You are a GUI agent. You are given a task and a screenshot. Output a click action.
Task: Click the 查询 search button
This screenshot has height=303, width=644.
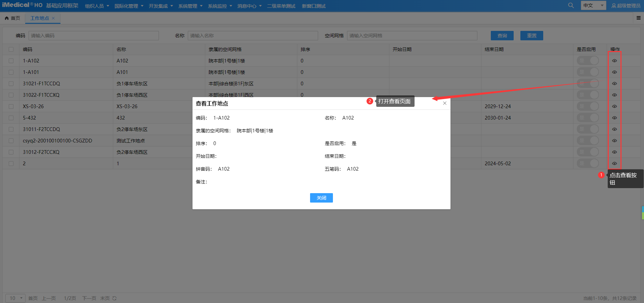tap(502, 36)
